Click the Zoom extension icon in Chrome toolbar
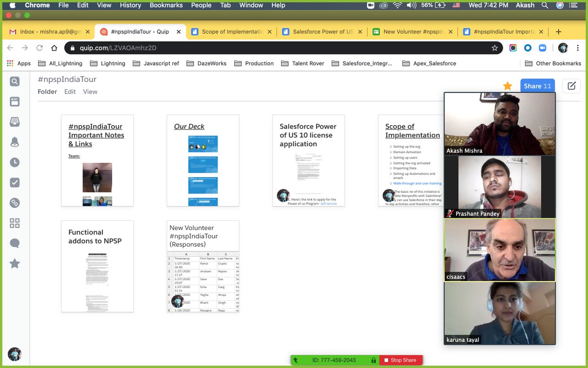Screen dimensions: 588x368 tap(542, 48)
